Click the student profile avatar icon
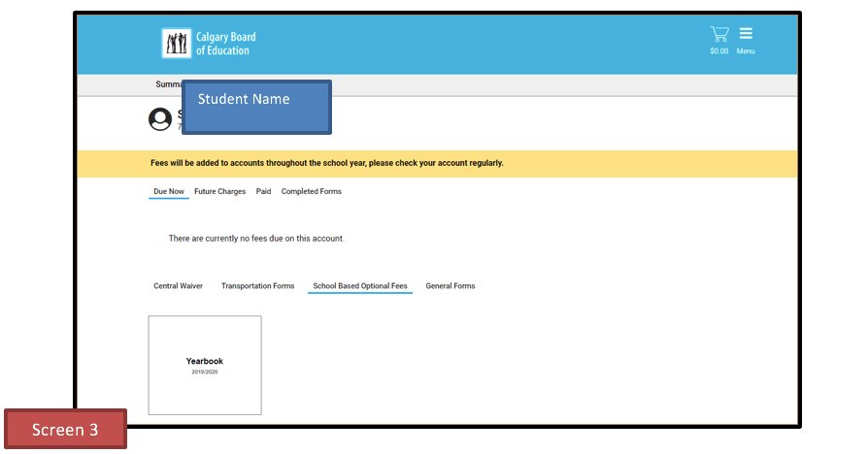Viewport: 868px width, 454px height. point(160,119)
